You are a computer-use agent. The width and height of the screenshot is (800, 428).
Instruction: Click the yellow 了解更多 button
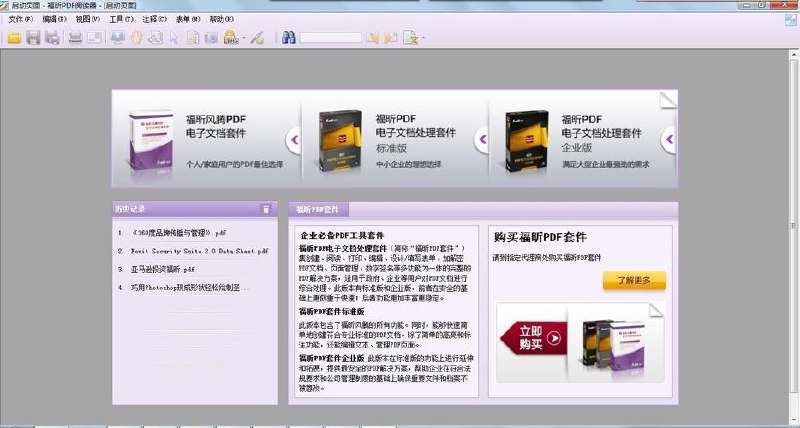coord(634,281)
